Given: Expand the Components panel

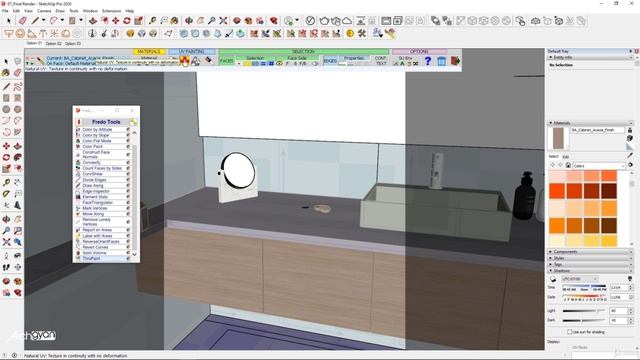Looking at the screenshot, I should [x=590, y=252].
